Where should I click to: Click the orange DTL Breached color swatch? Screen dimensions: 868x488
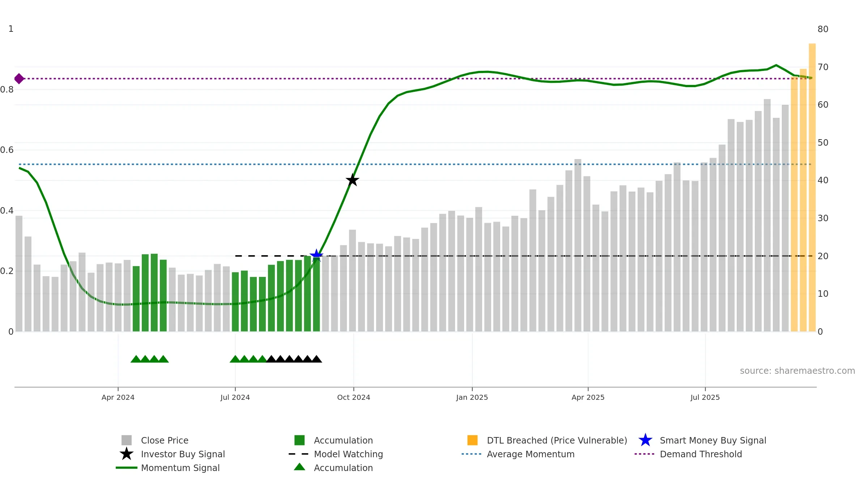472,440
